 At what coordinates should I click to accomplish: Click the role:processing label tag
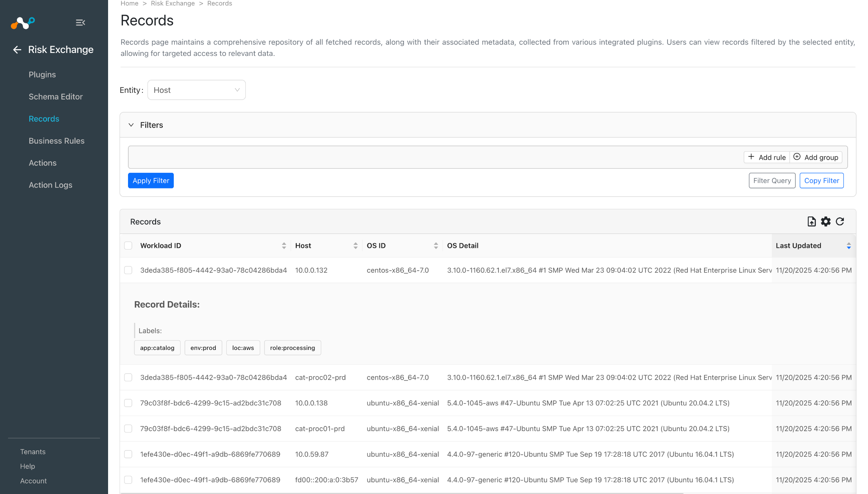292,348
